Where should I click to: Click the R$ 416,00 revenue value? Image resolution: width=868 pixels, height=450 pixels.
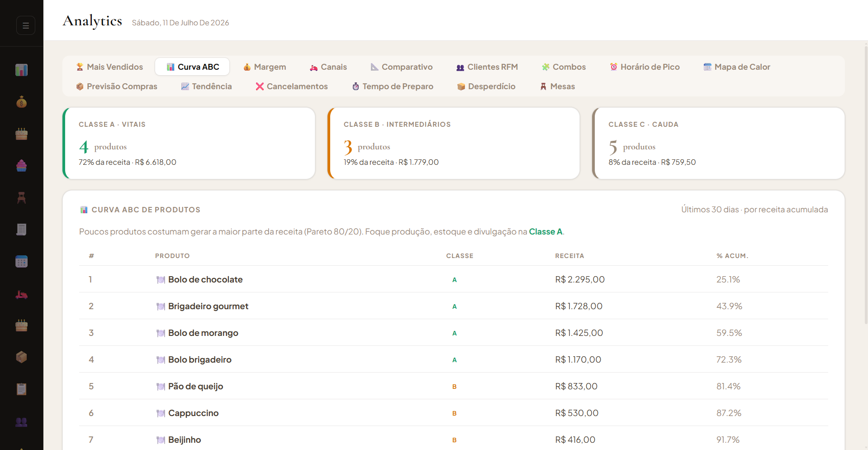575,440
